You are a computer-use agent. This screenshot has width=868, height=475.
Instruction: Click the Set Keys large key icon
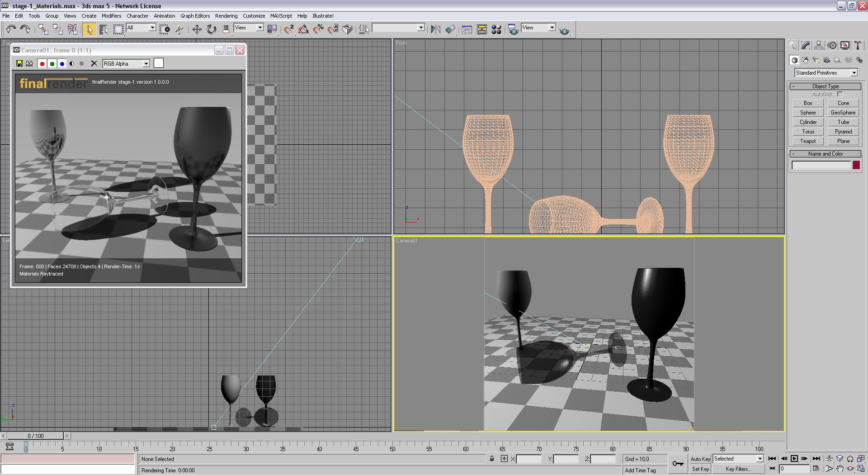[678, 463]
